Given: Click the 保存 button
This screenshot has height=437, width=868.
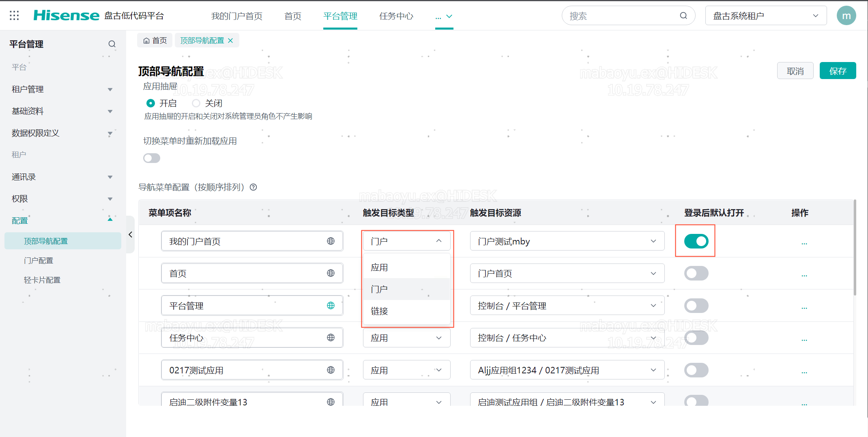Looking at the screenshot, I should click(838, 71).
